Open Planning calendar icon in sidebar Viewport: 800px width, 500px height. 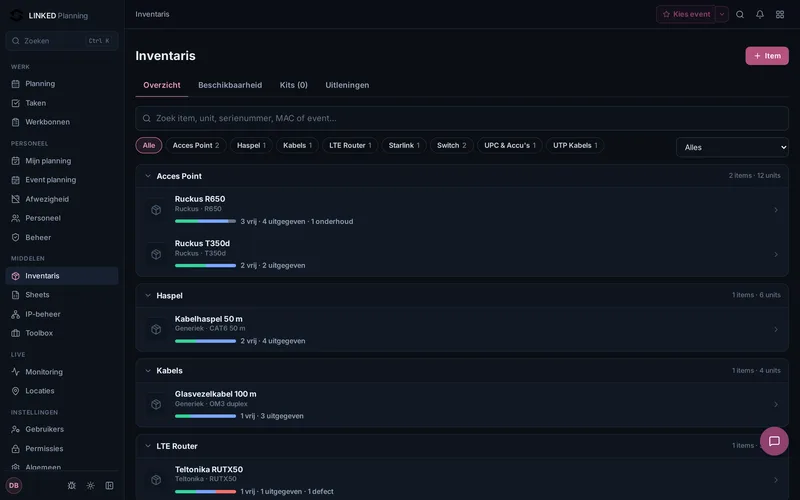coord(16,84)
